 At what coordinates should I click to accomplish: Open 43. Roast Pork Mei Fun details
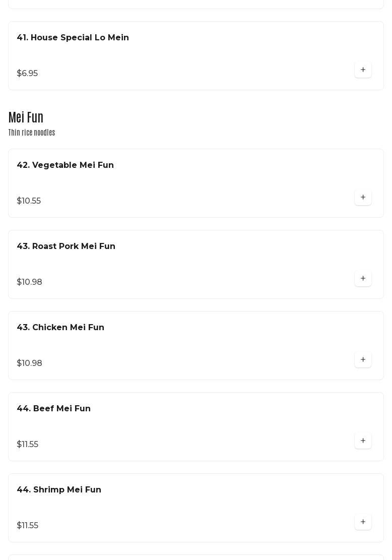pos(66,246)
